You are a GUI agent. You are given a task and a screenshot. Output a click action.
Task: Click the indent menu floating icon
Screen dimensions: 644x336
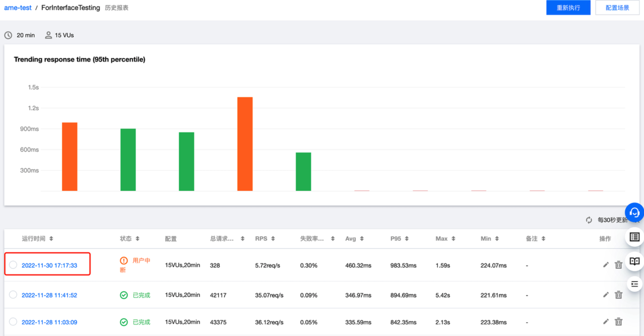pyautogui.click(x=634, y=284)
